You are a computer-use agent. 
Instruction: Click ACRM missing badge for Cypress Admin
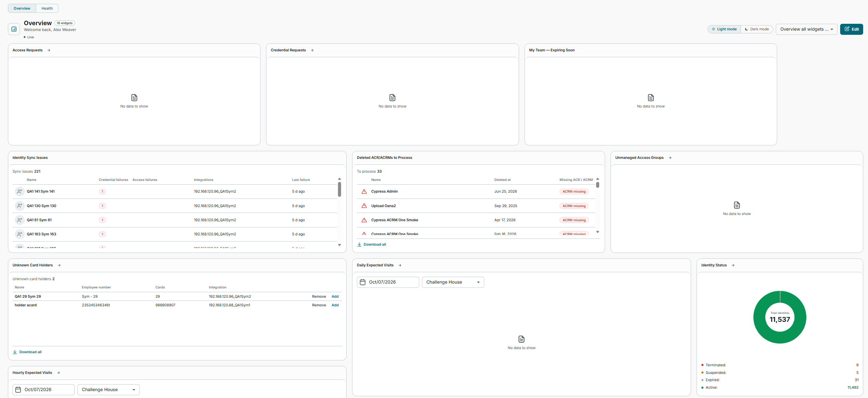[574, 192]
